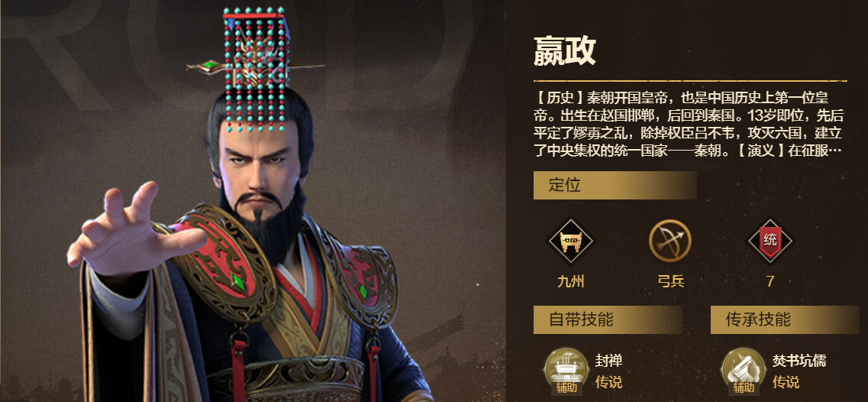Select the 自带技能 section header
This screenshot has width=868, height=402.
(x=607, y=319)
